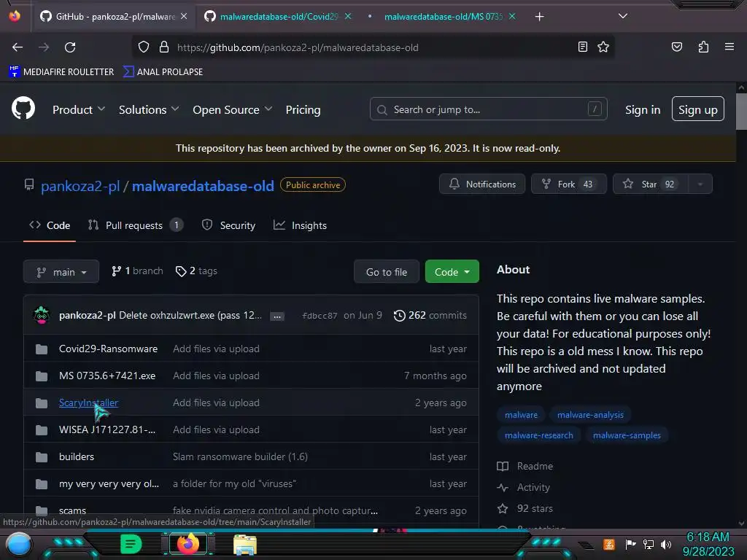Expand the Open Source menu
Screen dimensions: 747x560
233,109
